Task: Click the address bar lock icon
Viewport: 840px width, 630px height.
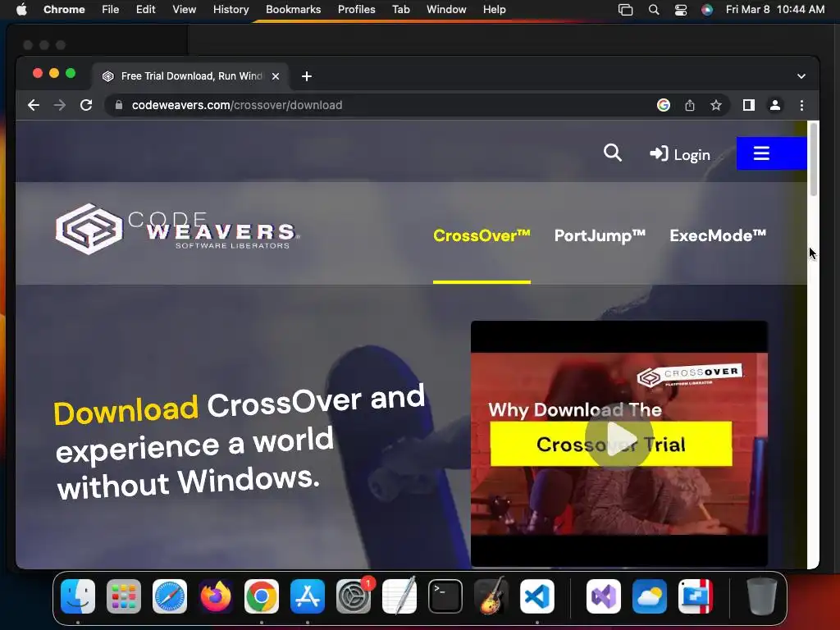Action: 119,105
